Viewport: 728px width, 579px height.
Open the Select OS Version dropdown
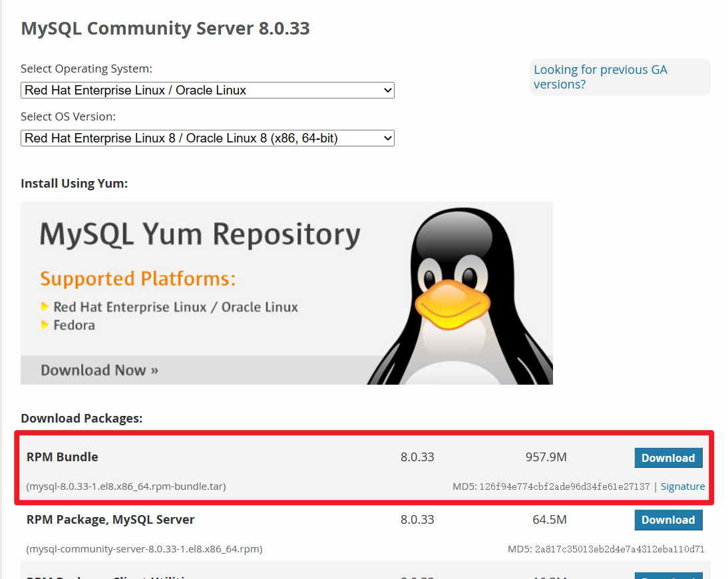tap(208, 138)
